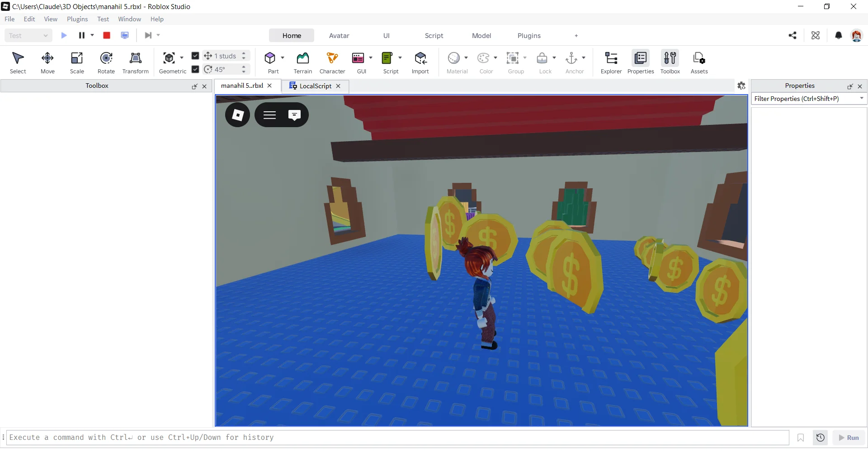Choose the Select tool

[x=18, y=62]
